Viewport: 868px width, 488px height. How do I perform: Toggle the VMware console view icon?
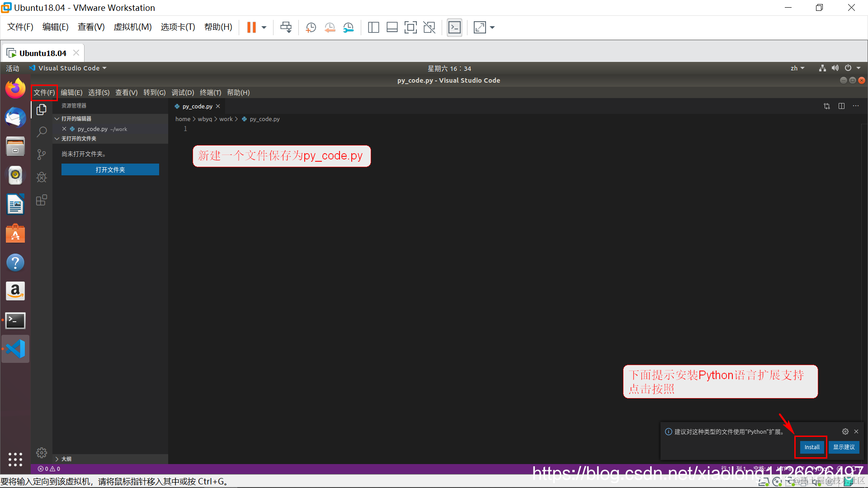click(454, 28)
